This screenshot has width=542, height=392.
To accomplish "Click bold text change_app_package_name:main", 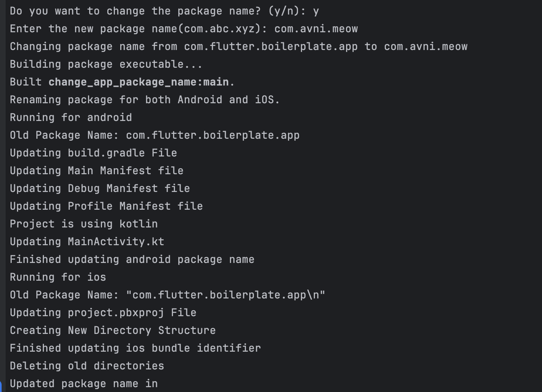I will 139,82.
